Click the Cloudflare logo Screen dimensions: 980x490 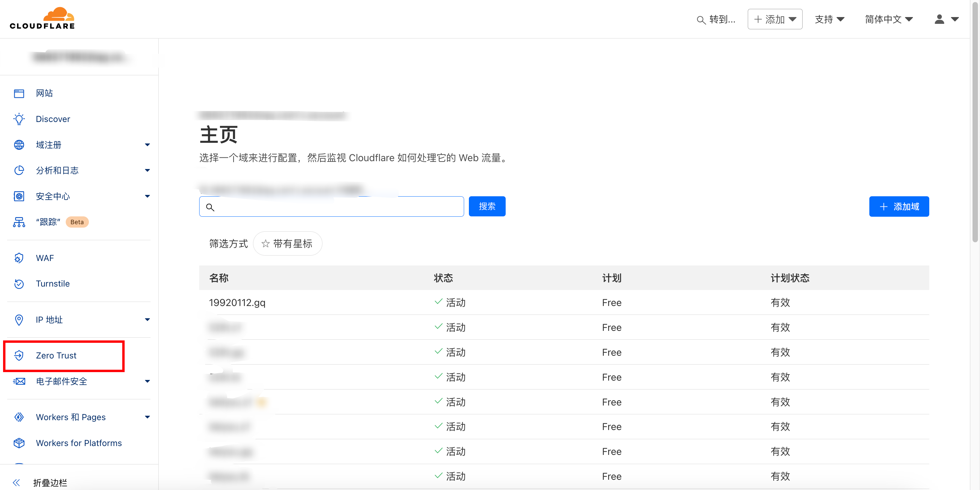[x=42, y=18]
